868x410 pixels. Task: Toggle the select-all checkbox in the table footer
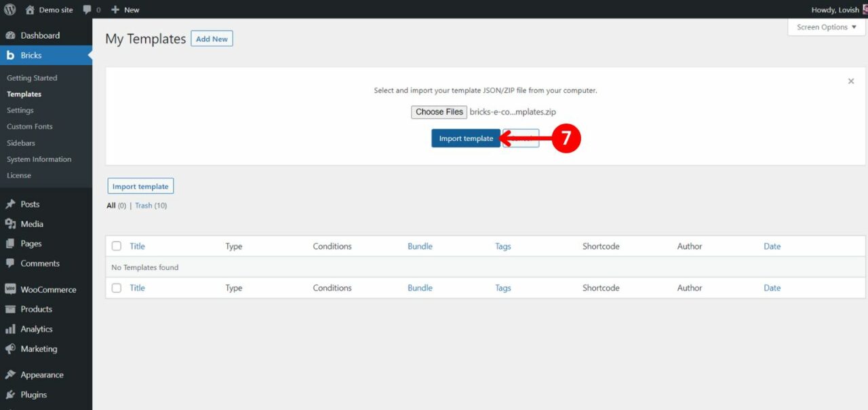116,287
